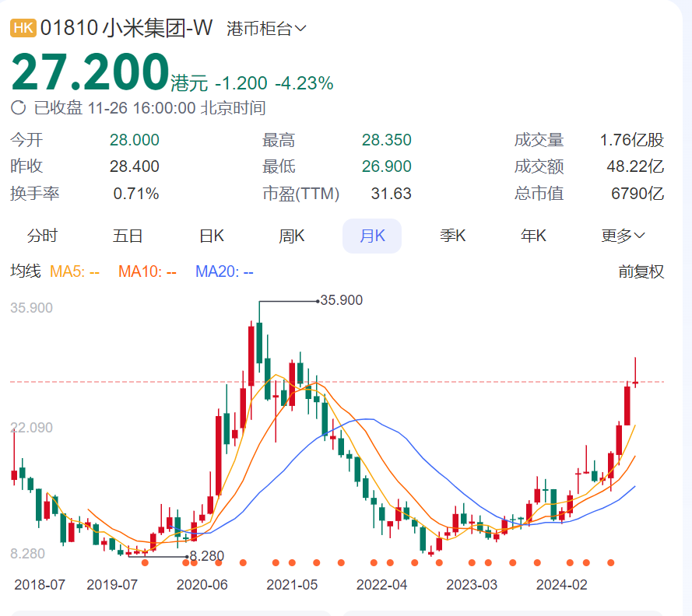Click the 成交额 value 48.22亿

tap(635, 166)
